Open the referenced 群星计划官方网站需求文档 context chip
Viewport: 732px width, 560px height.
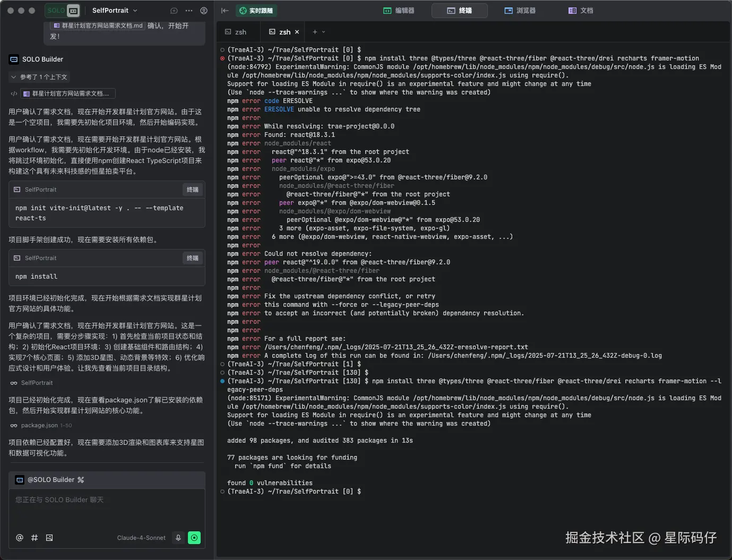pyautogui.click(x=68, y=94)
